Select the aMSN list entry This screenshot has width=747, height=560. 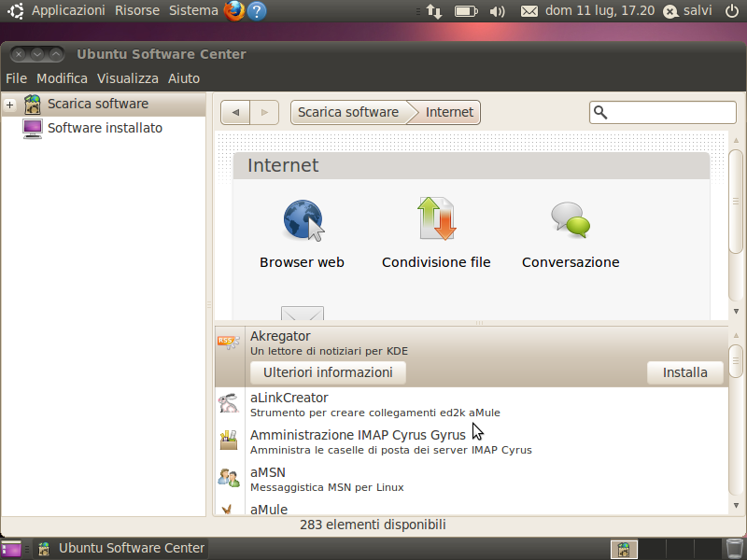pyautogui.click(x=472, y=479)
